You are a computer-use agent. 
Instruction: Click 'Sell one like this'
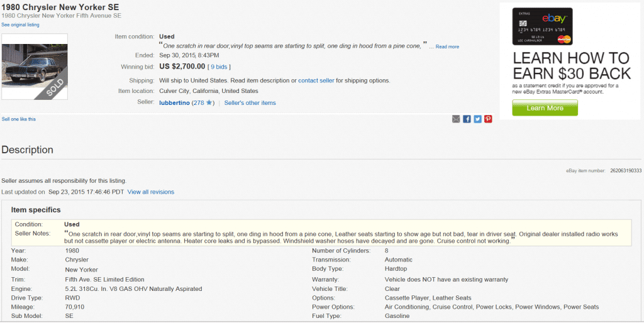tap(19, 119)
